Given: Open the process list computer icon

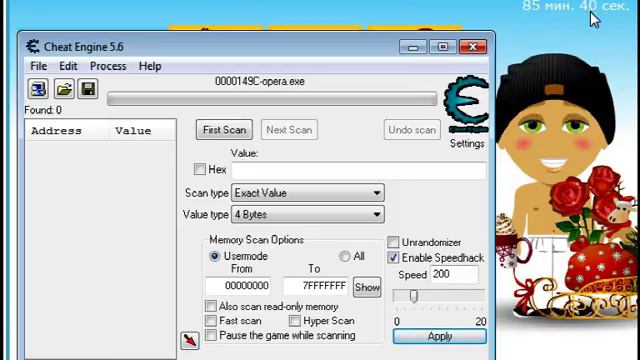Looking at the screenshot, I should pos(38,89).
